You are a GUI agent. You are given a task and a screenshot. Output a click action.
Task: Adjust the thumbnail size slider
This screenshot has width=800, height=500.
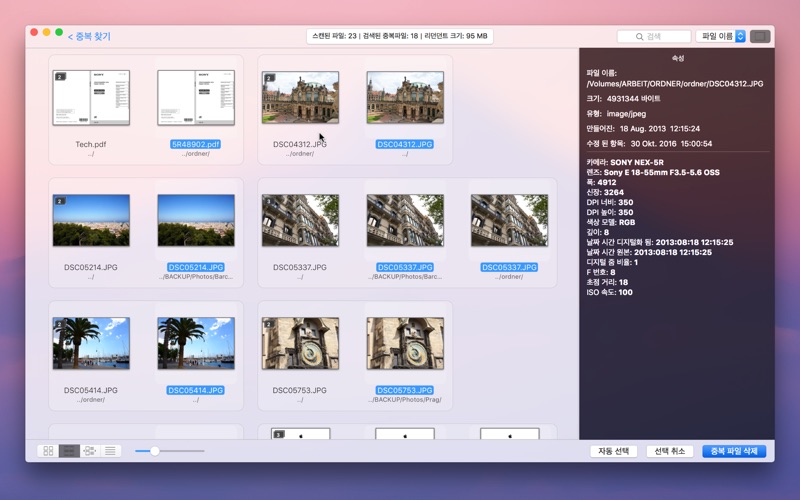(x=155, y=451)
